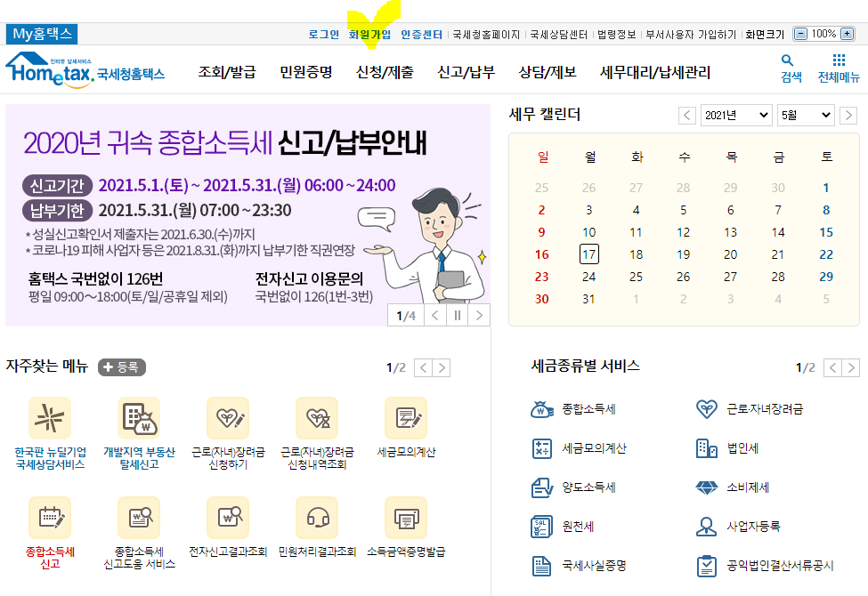The image size is (868, 596).
Task: Open the 국세청홈페이지 link
Action: [486, 35]
